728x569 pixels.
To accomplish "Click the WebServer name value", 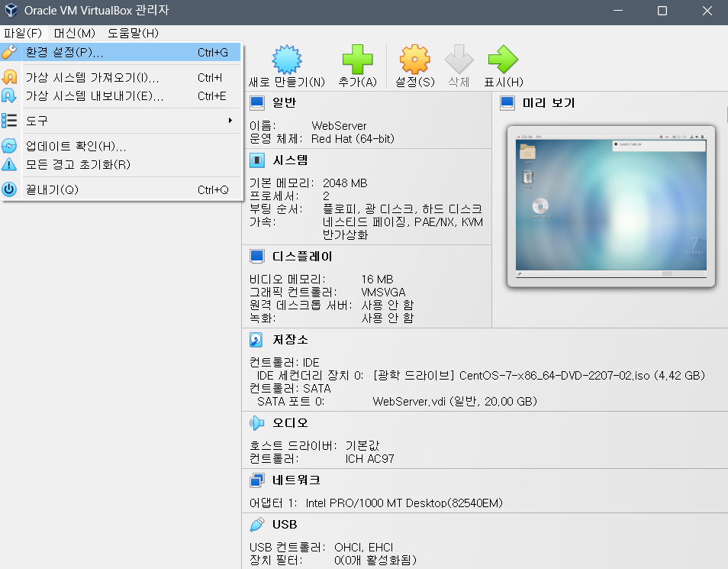I will tap(339, 126).
